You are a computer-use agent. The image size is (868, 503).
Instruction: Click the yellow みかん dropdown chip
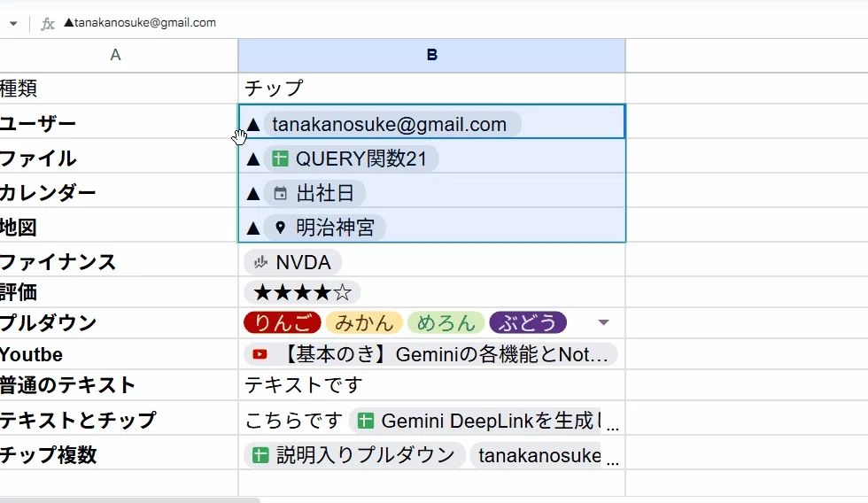tap(364, 322)
